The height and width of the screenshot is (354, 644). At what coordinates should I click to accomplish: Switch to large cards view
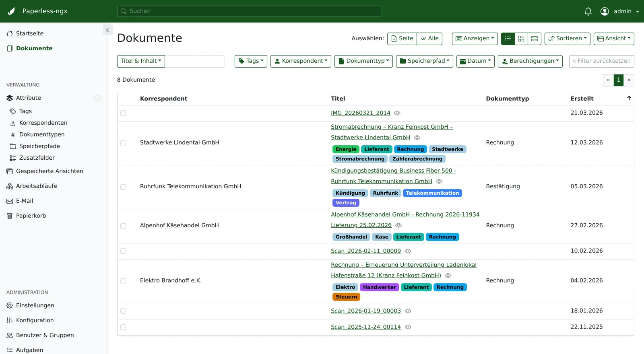coord(535,39)
